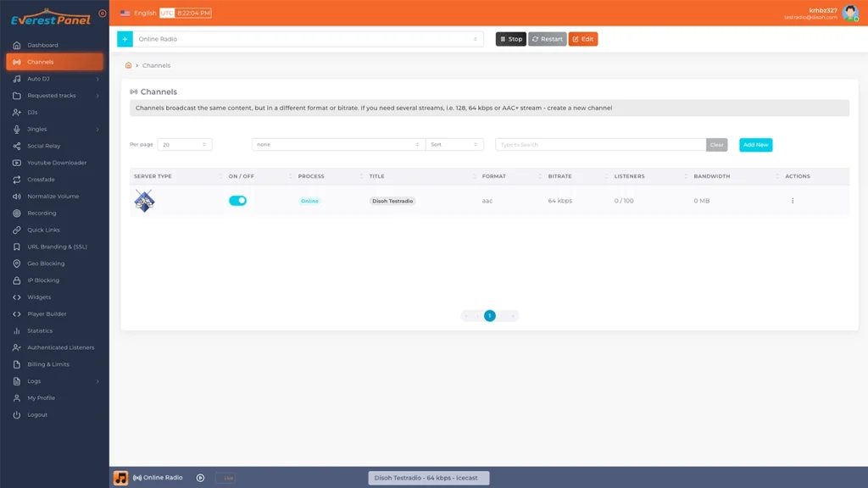Viewport: 868px width, 488px height.
Task: Click the Type to Search input field
Action: click(600, 145)
